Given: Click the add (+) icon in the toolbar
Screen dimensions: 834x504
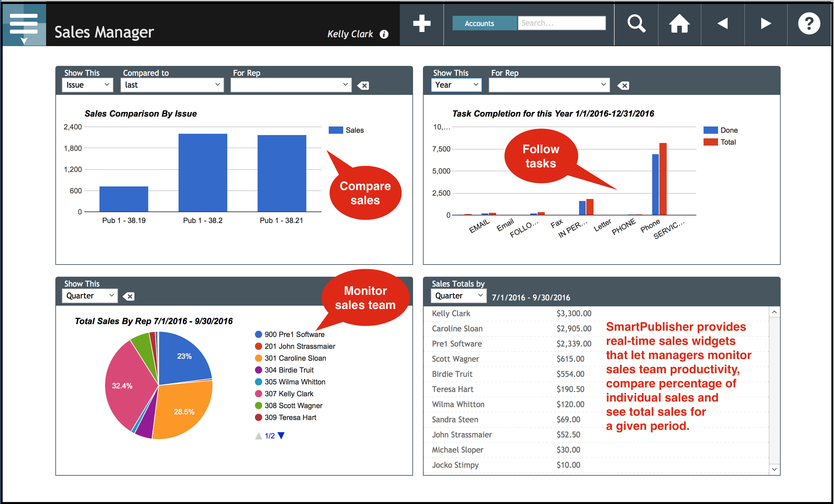Looking at the screenshot, I should click(x=421, y=23).
